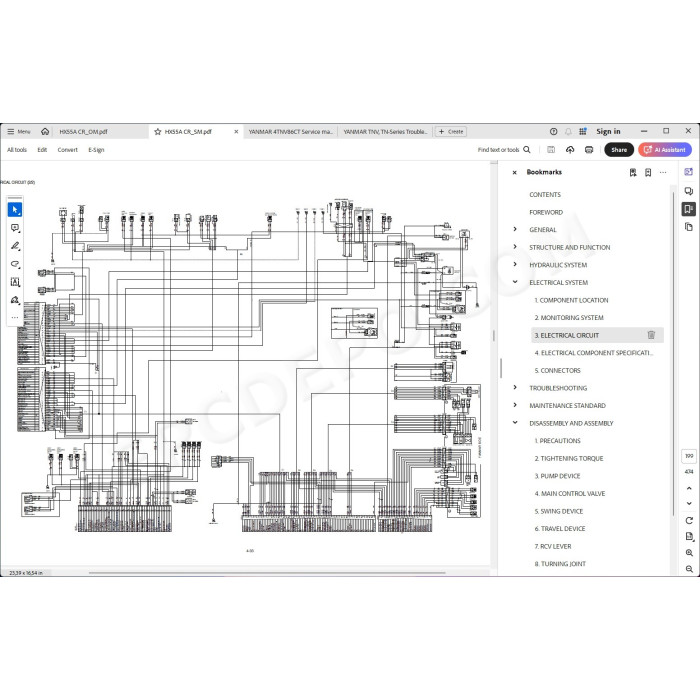Delete the 3. ELECTRICAL CIRCUIT bookmark
700x700 pixels.
click(651, 335)
